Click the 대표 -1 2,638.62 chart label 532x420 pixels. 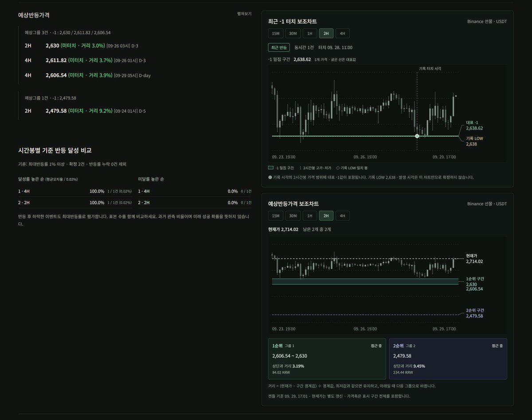click(x=474, y=125)
